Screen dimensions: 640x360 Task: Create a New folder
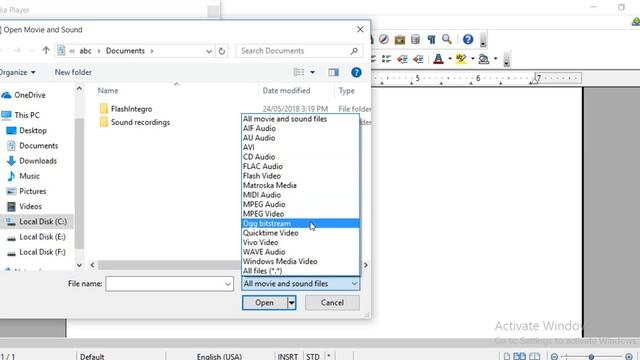(73, 72)
